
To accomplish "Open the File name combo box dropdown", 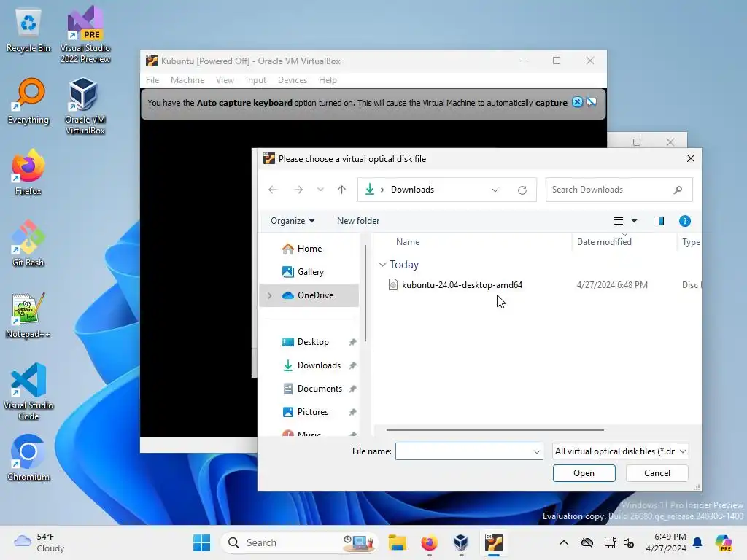I will click(x=536, y=451).
